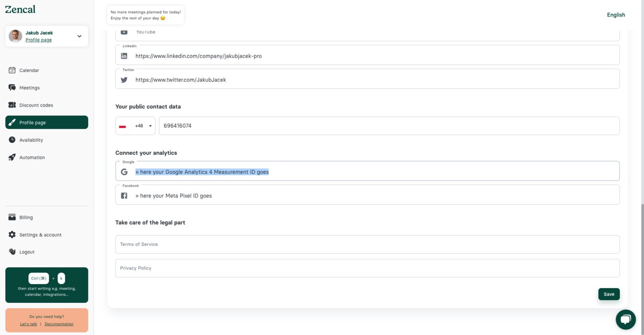Open the Meetings section
The image size is (644, 335).
pyautogui.click(x=29, y=88)
